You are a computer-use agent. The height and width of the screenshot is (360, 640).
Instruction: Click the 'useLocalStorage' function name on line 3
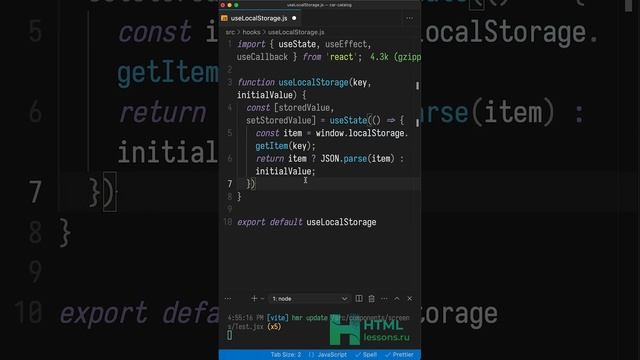tap(313, 82)
